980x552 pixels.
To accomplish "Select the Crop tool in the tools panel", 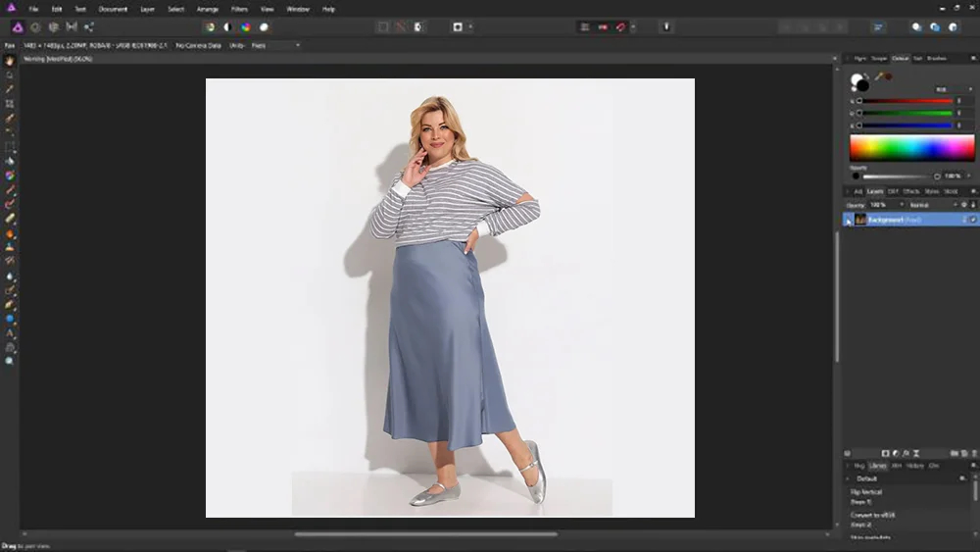I will pos(10,104).
